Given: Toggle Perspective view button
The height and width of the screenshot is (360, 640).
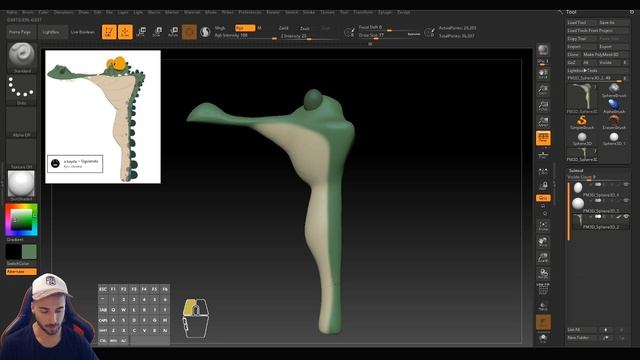Looking at the screenshot, I should click(x=543, y=138).
